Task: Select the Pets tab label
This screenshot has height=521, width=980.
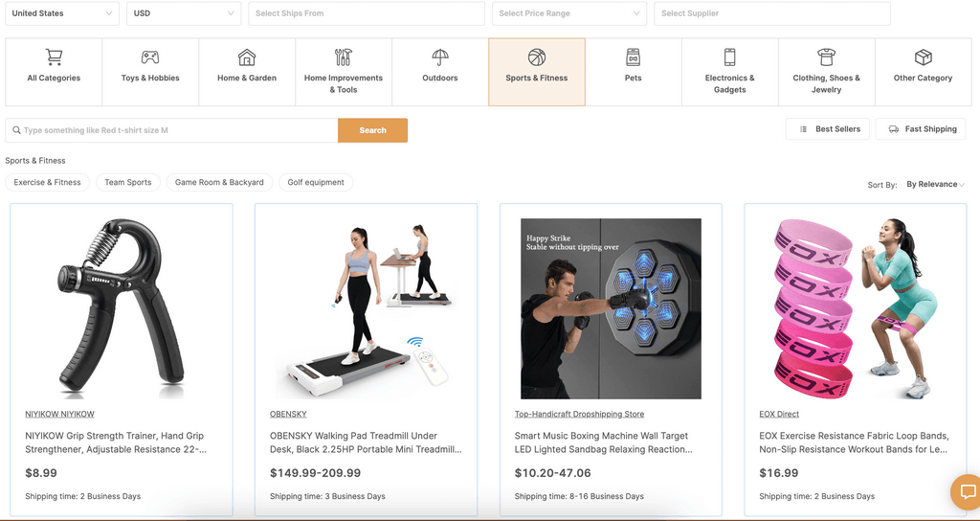Action: [x=634, y=79]
